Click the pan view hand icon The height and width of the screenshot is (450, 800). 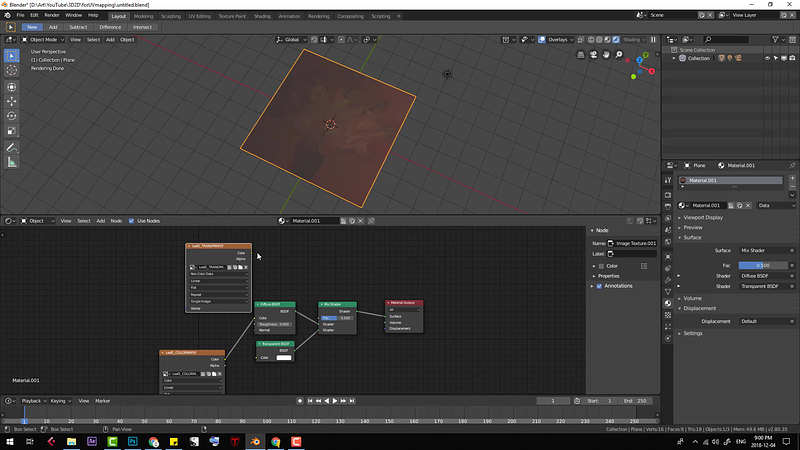tap(606, 55)
